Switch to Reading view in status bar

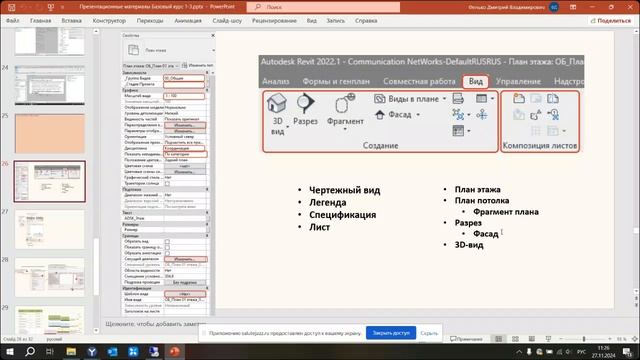coord(531,339)
